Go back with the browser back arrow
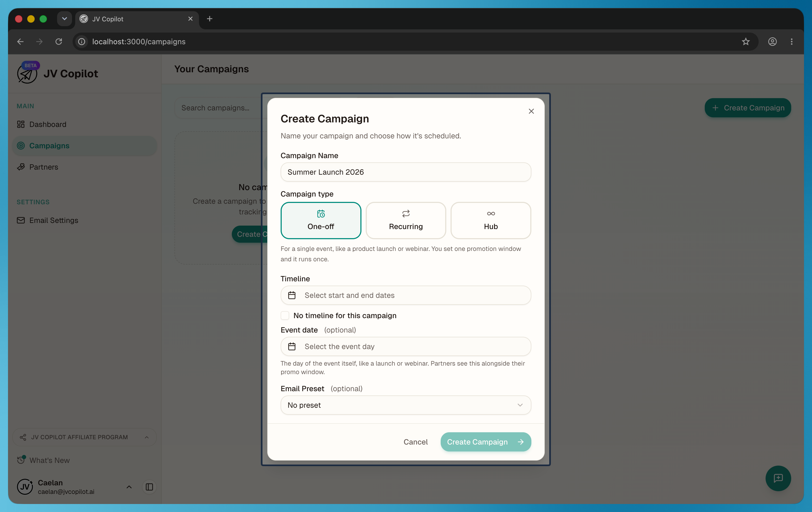812x512 pixels. (20, 41)
